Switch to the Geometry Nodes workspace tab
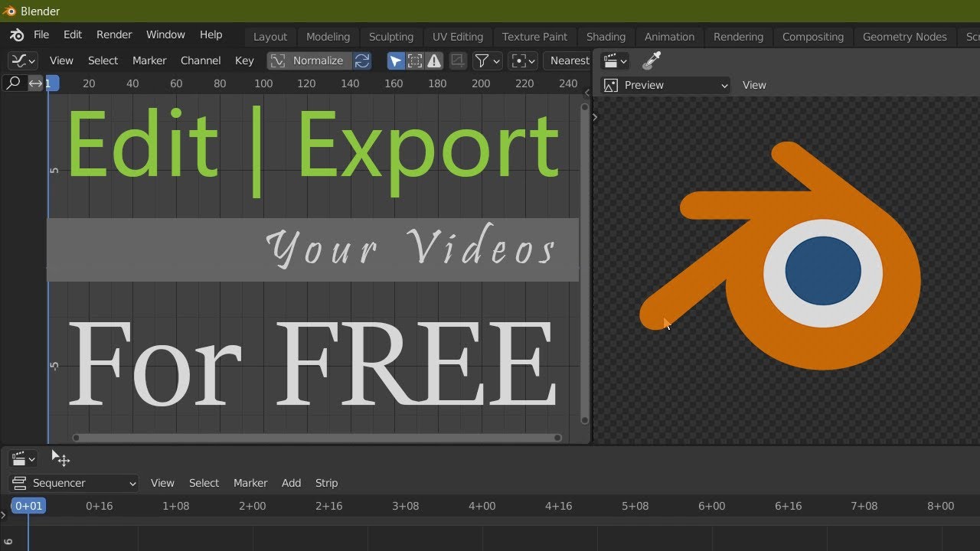 point(904,37)
